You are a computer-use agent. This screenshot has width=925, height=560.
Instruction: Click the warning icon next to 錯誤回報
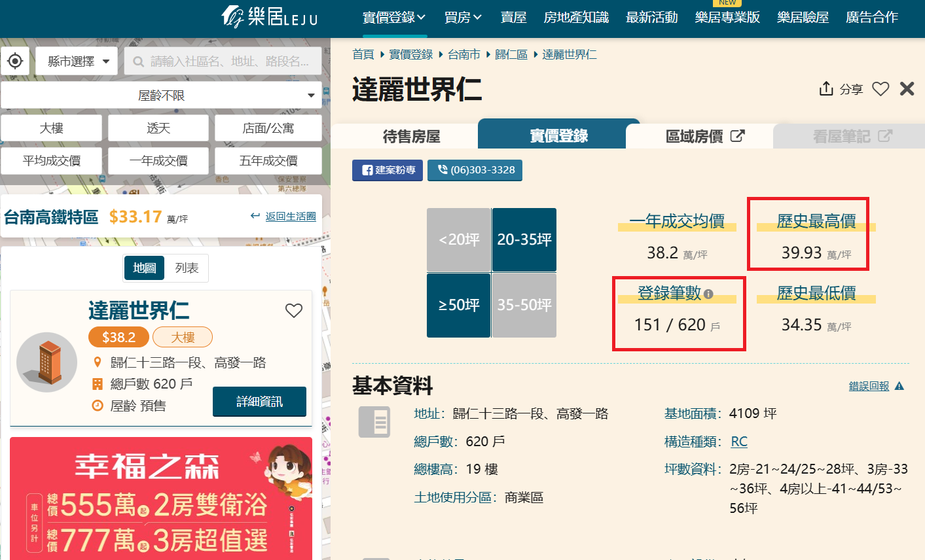(899, 386)
